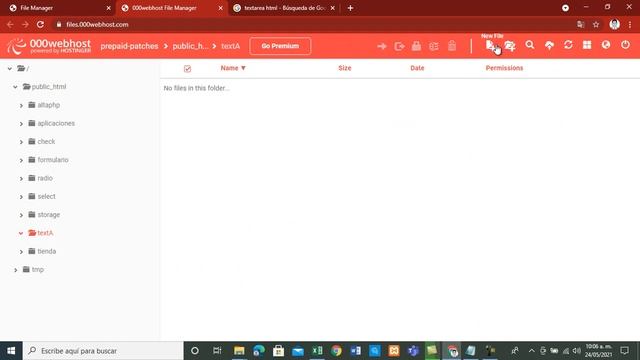
Task: Expand the aplicaciones folder chevron
Action: 21,124
